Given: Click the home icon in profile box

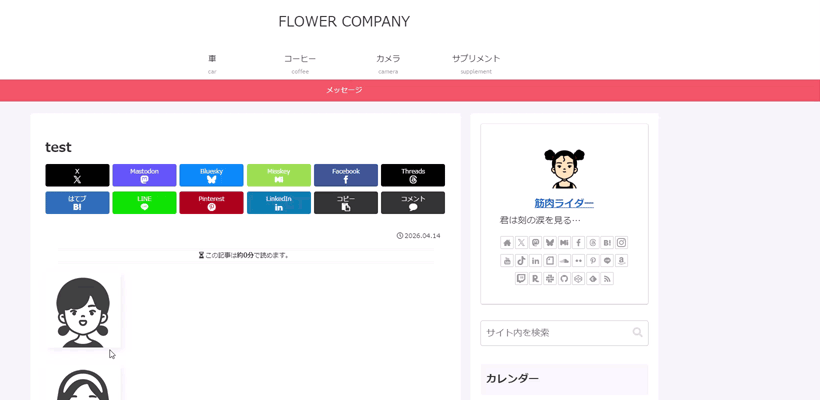Looking at the screenshot, I should (507, 243).
